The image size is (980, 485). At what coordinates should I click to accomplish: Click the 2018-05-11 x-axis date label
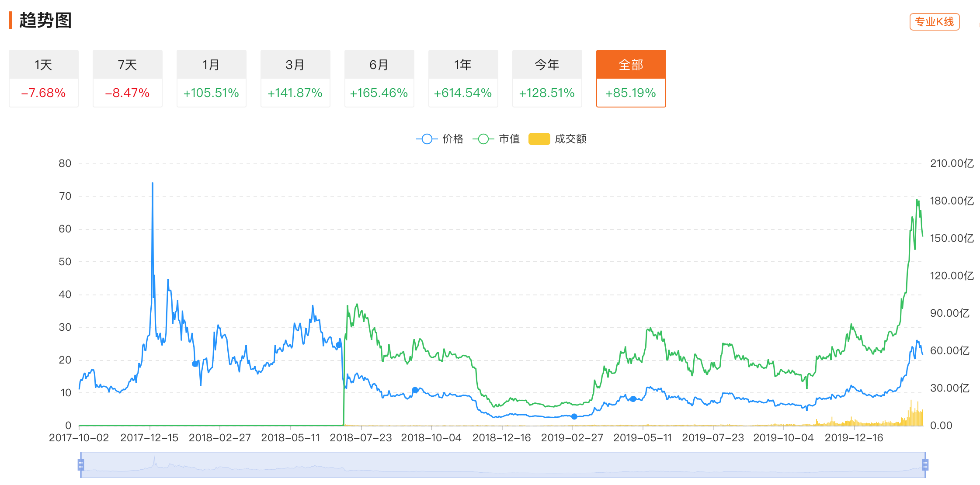[x=291, y=438]
